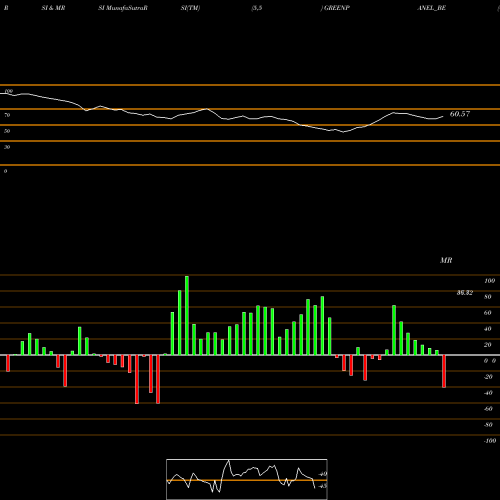500x500 pixels.
Task: Open the mini RSI thumbnail chart at the bottom
Action: point(247,479)
